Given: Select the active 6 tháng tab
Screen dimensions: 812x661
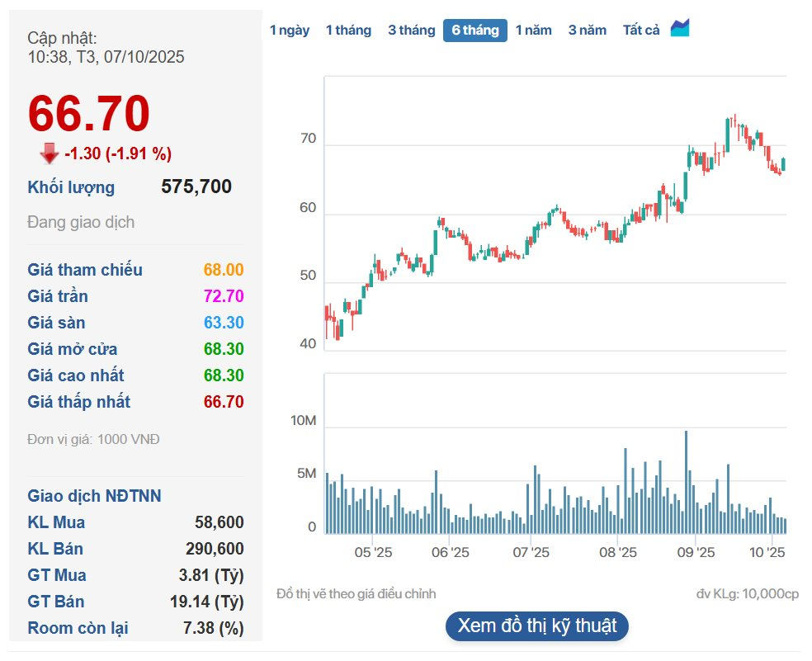Looking at the screenshot, I should (474, 31).
